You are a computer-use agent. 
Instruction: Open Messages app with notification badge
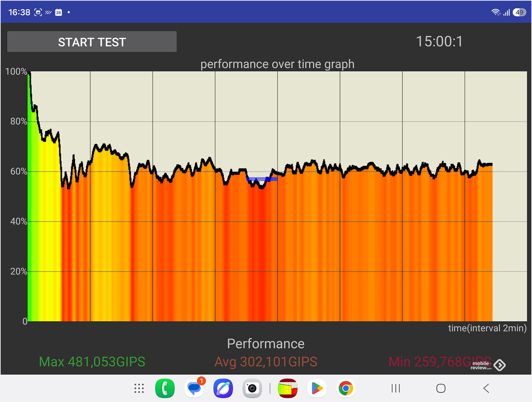point(195,388)
